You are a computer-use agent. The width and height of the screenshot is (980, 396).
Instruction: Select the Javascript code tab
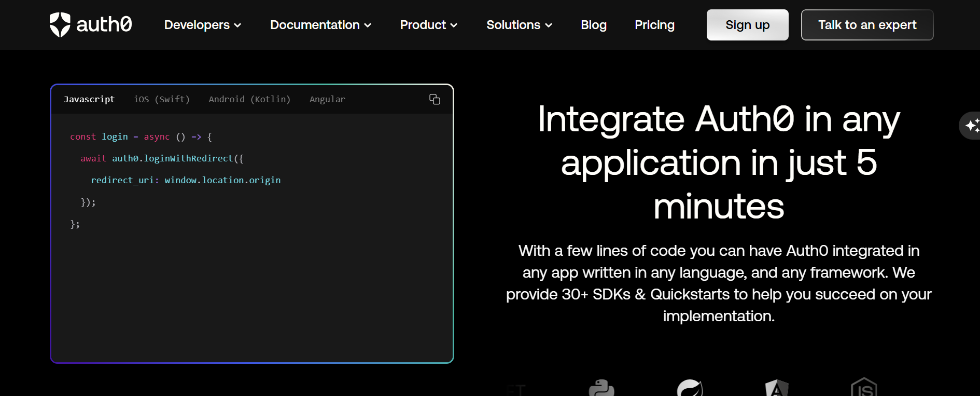click(x=89, y=99)
